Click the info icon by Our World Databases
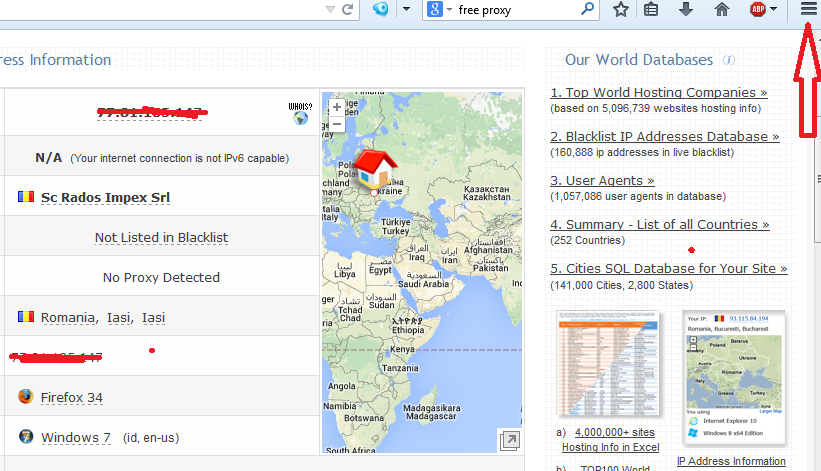Image resolution: width=821 pixels, height=471 pixels. [729, 60]
